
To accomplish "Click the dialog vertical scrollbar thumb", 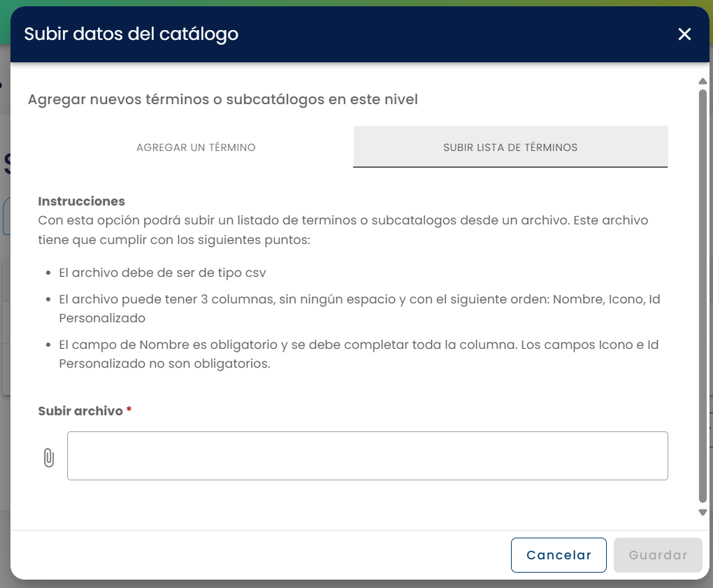I will coord(703,296).
